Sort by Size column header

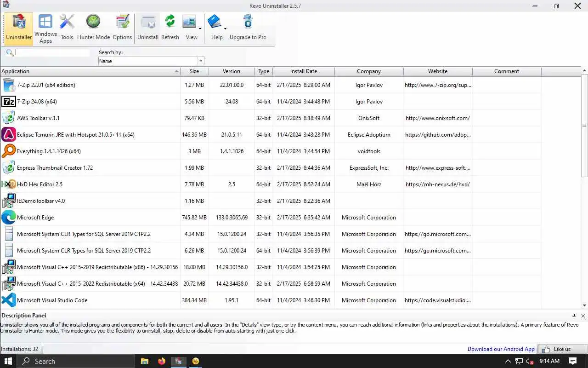tap(194, 71)
